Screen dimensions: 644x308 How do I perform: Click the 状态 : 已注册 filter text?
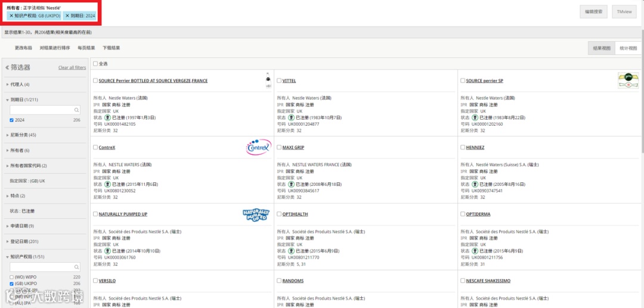[x=22, y=211]
